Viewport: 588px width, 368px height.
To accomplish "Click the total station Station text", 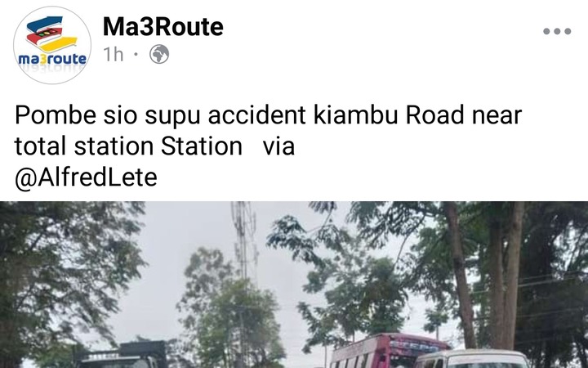I will click(128, 146).
